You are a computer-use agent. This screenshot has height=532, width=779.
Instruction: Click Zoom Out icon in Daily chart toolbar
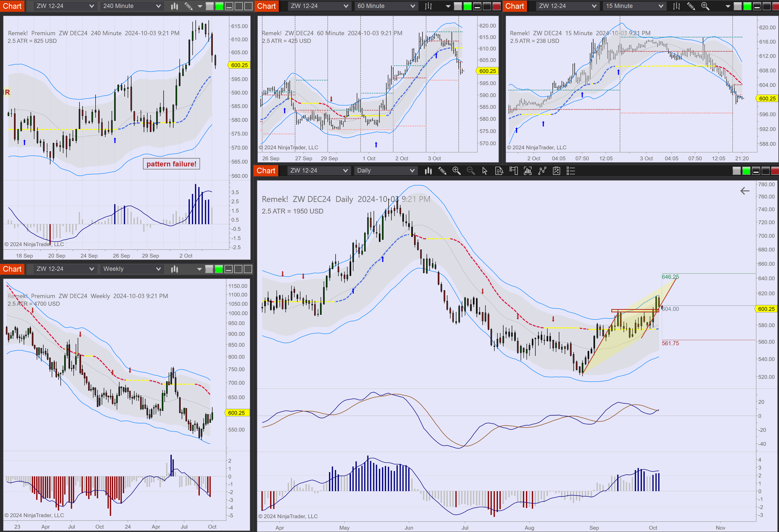click(x=471, y=171)
